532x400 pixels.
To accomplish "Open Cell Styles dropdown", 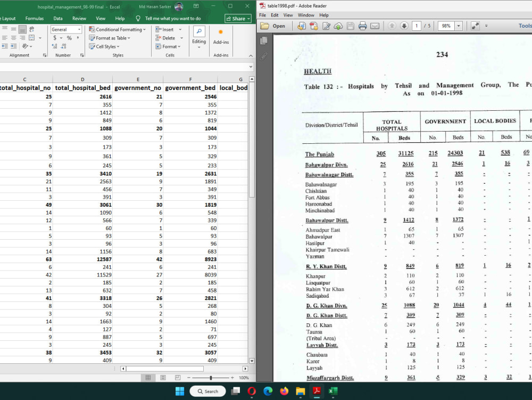I will click(104, 46).
